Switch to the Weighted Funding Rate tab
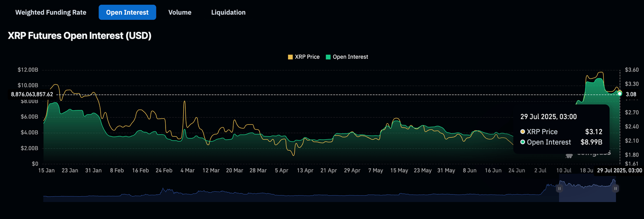 51,13
